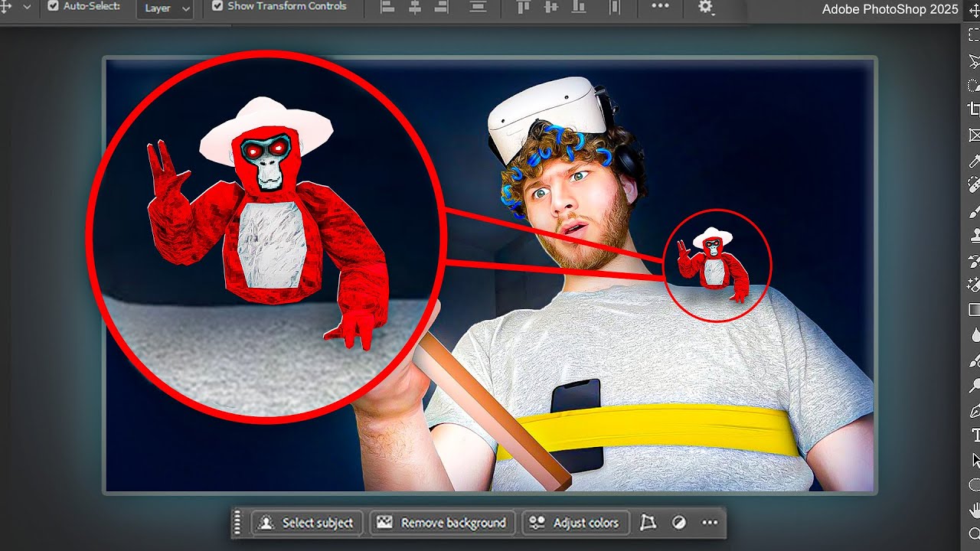Expand the Move tool preset chevron

coord(27,7)
